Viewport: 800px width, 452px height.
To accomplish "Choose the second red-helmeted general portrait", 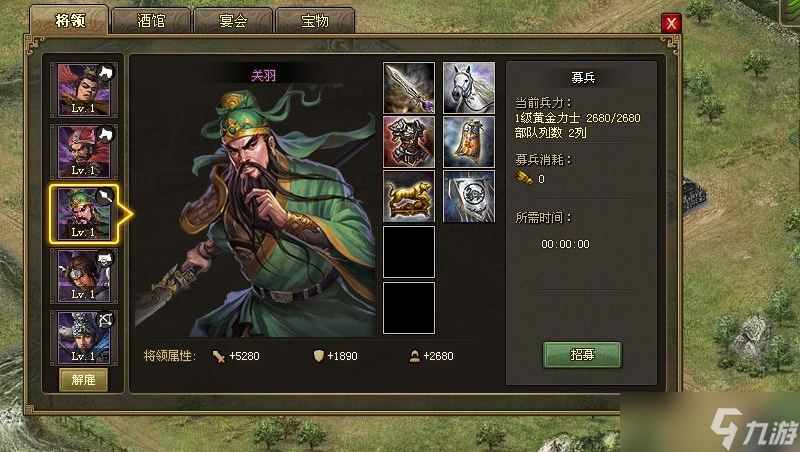I will pyautogui.click(x=84, y=152).
